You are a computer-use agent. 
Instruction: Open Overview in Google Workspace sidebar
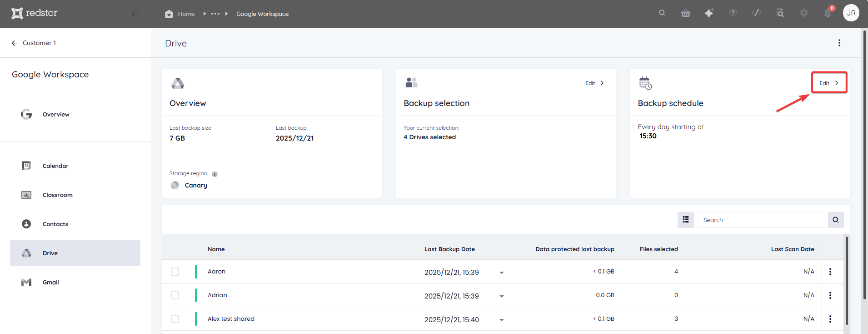[x=56, y=114]
